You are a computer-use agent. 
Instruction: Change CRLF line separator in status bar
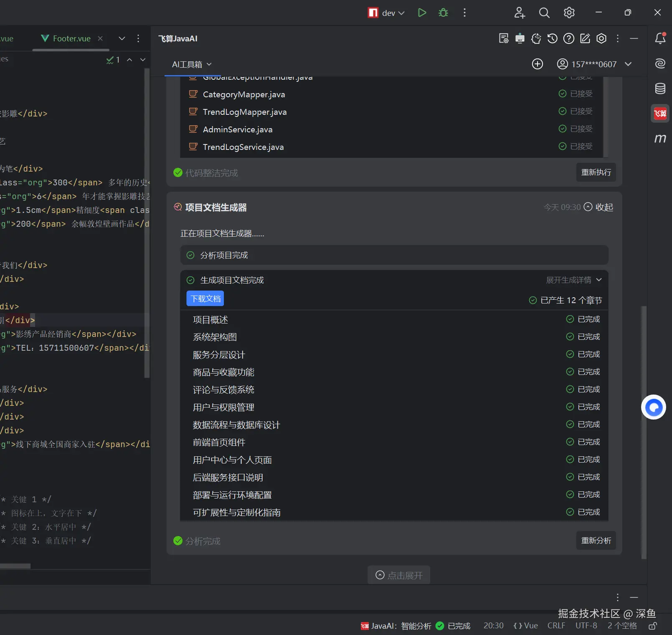point(556,626)
